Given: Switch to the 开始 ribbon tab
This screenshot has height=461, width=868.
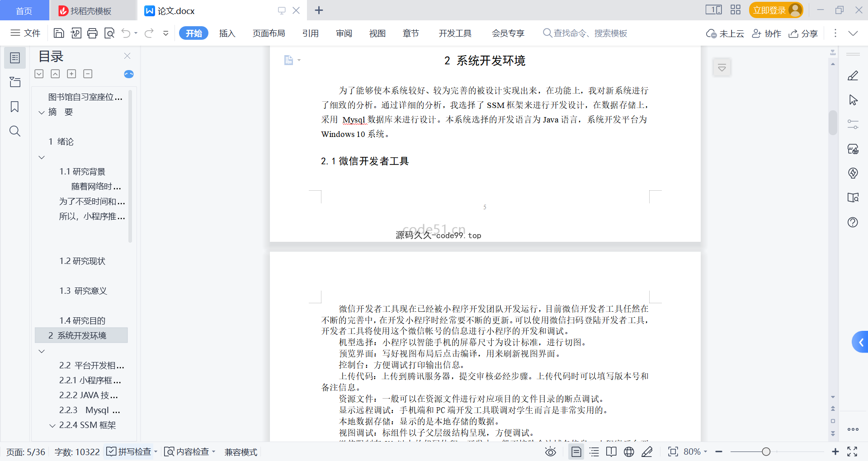Looking at the screenshot, I should (x=193, y=33).
